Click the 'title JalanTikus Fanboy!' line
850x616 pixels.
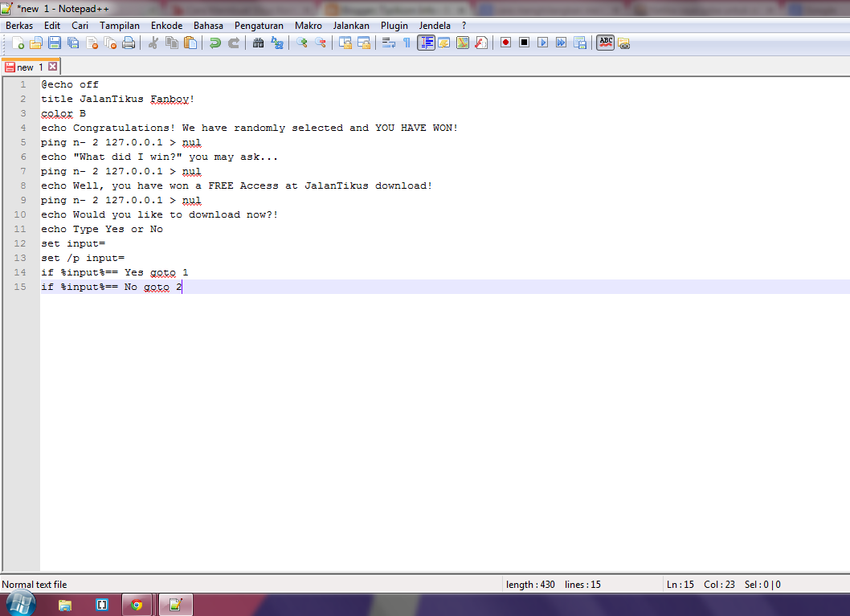click(117, 99)
